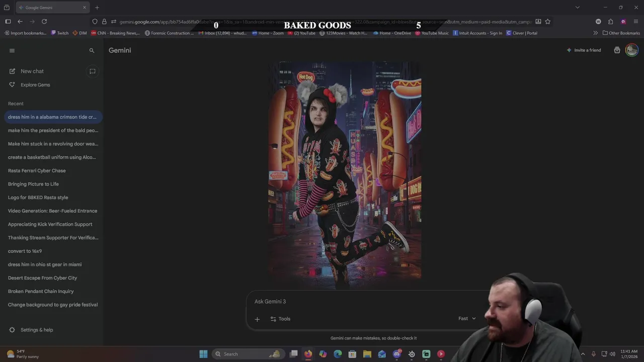Screen dimensions: 644x362
Task: Expand the bookmarks overflow chevron
Action: click(x=596, y=33)
